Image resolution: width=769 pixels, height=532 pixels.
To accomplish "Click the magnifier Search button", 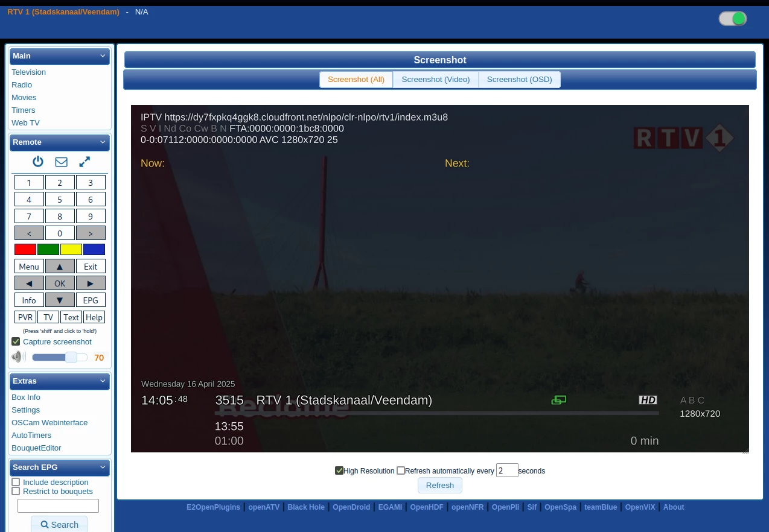I will tap(59, 524).
